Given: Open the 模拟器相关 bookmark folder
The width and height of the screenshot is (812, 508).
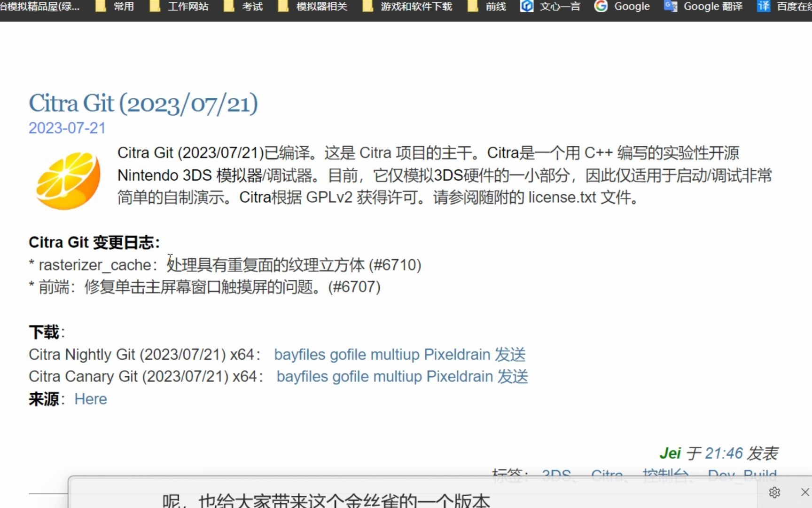Looking at the screenshot, I should coord(312,7).
